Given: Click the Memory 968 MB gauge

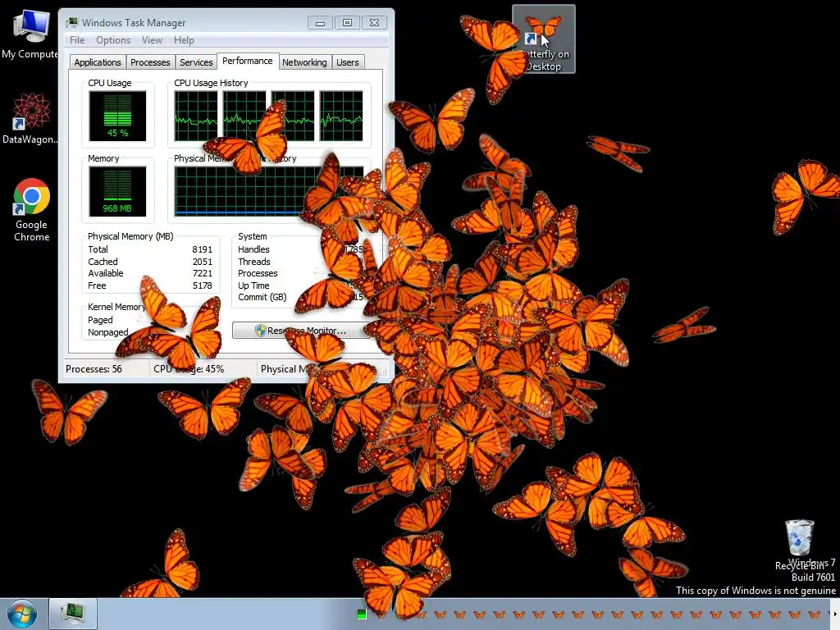Looking at the screenshot, I should click(117, 191).
